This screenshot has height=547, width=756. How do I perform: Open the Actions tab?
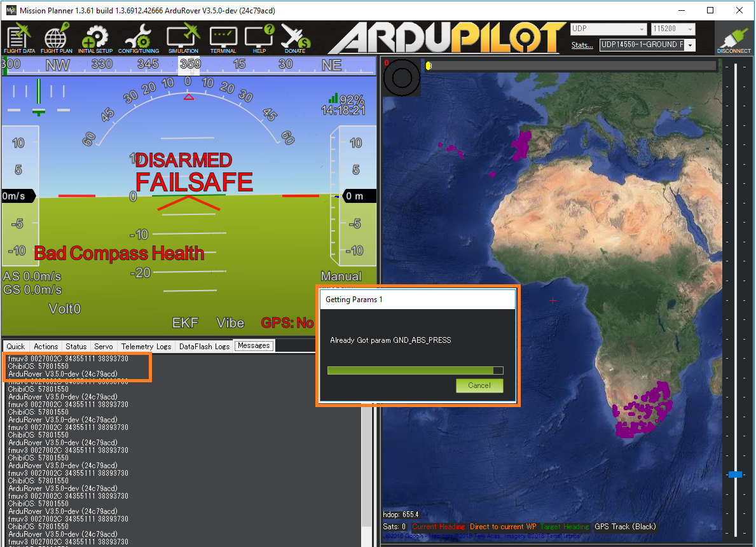point(45,345)
